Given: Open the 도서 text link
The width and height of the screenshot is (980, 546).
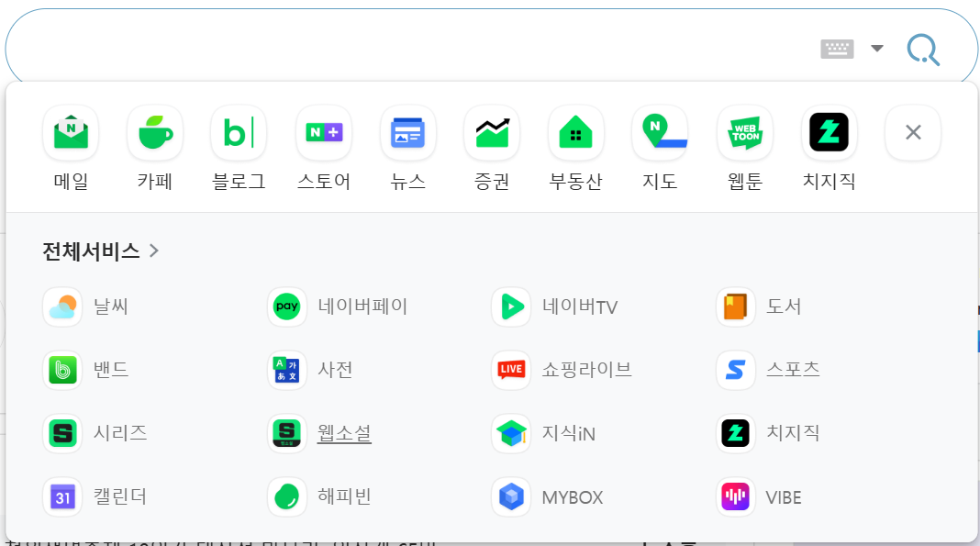Looking at the screenshot, I should click(784, 306).
